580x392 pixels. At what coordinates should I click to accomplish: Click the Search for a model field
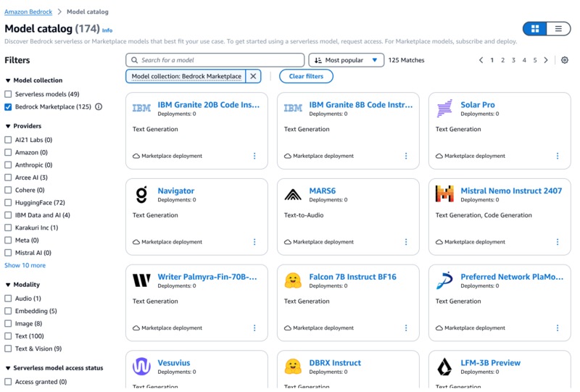215,60
